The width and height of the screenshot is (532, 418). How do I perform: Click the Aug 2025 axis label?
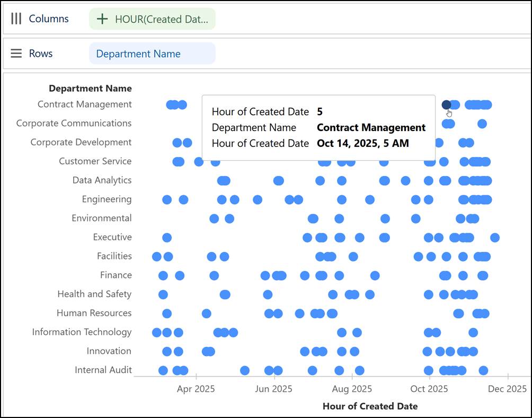pos(352,389)
